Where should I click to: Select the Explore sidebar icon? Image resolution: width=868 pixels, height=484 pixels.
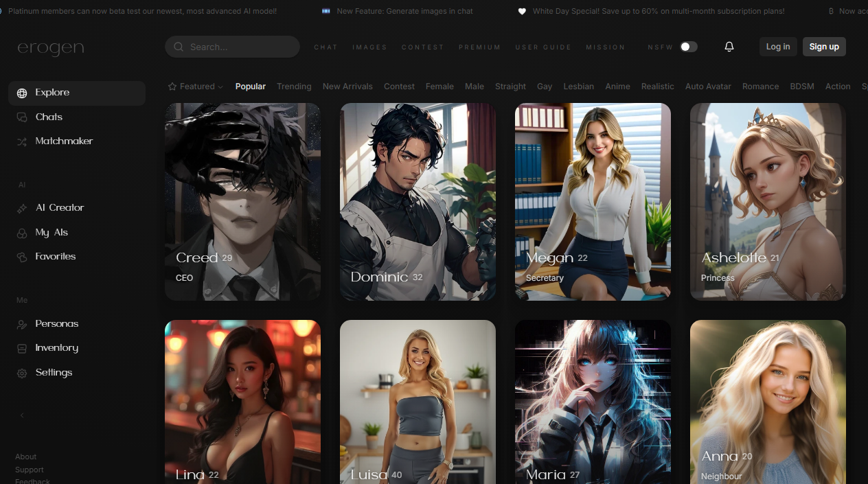click(22, 91)
